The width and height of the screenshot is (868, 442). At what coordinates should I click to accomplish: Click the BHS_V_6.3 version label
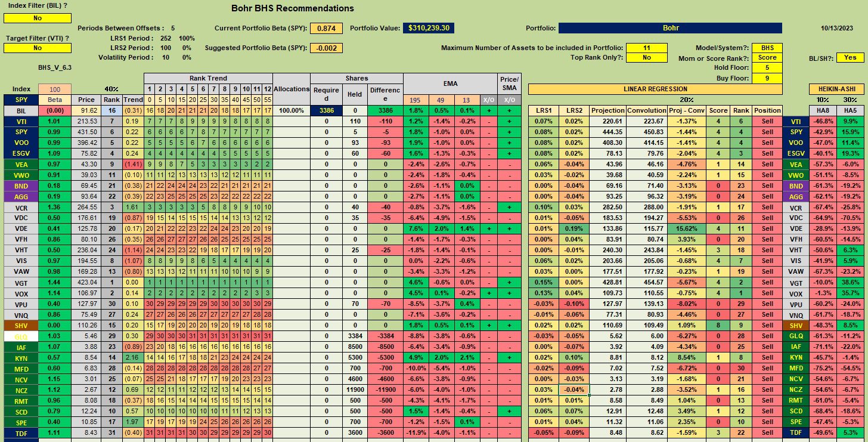pos(55,68)
